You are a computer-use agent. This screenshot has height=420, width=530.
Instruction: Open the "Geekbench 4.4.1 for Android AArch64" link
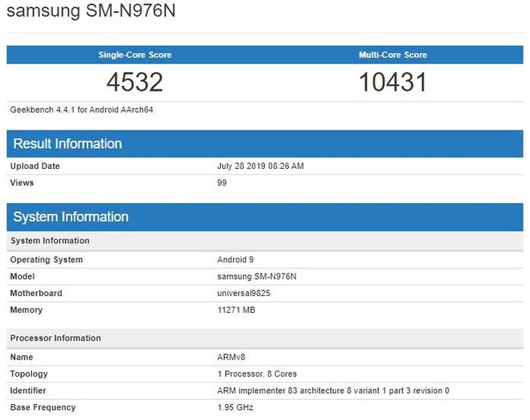pyautogui.click(x=83, y=109)
